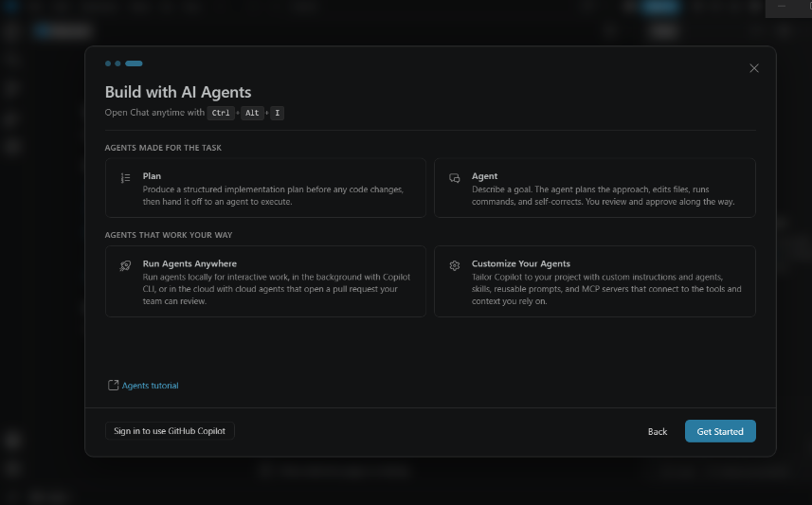Click the Agent chat bubbles icon
The image size is (812, 505).
[x=454, y=178]
